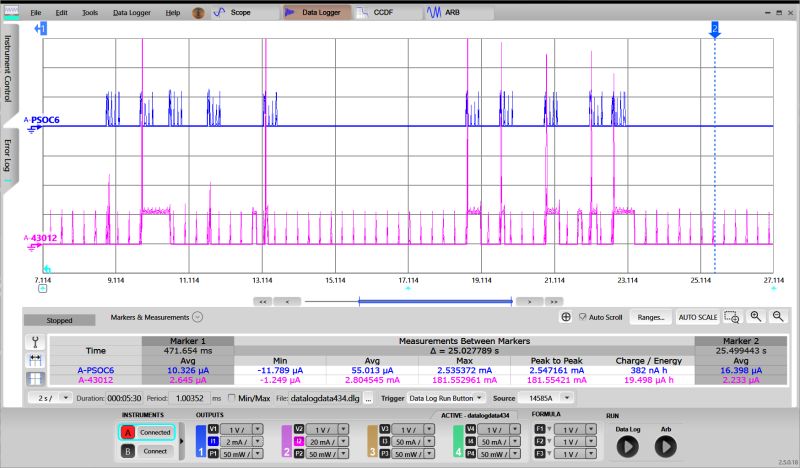The image size is (800, 468).
Task: Click the V1 voltage trace label
Action: point(213,429)
